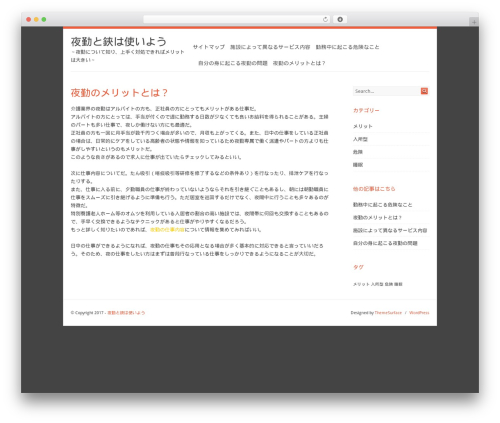Click the 睡眠 tag under タグ
The width and height of the screenshot is (500, 423).
click(x=398, y=284)
